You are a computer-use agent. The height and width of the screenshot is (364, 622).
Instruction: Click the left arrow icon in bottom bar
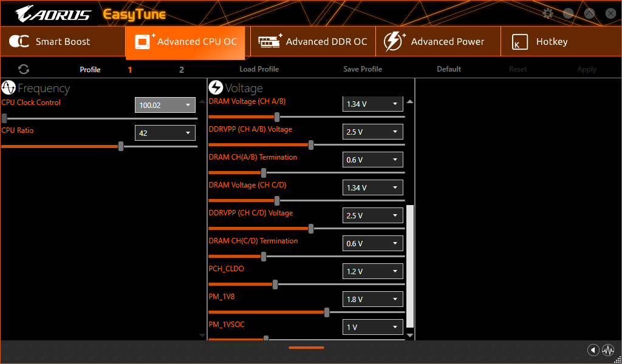[x=593, y=350]
